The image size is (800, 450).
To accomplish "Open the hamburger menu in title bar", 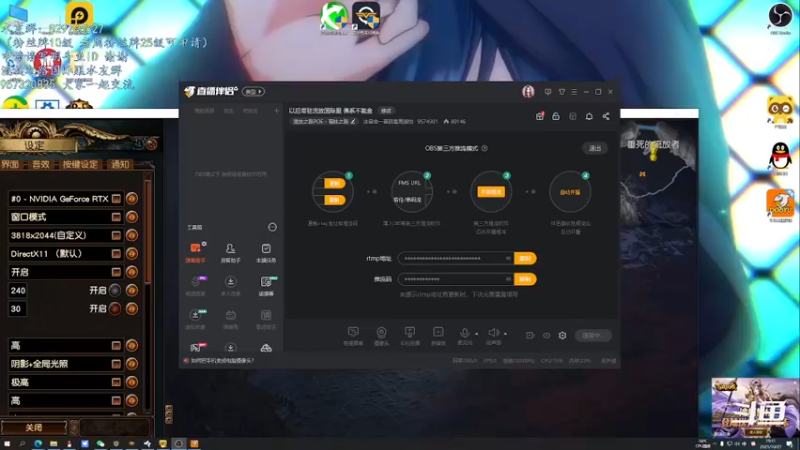I will (x=574, y=92).
